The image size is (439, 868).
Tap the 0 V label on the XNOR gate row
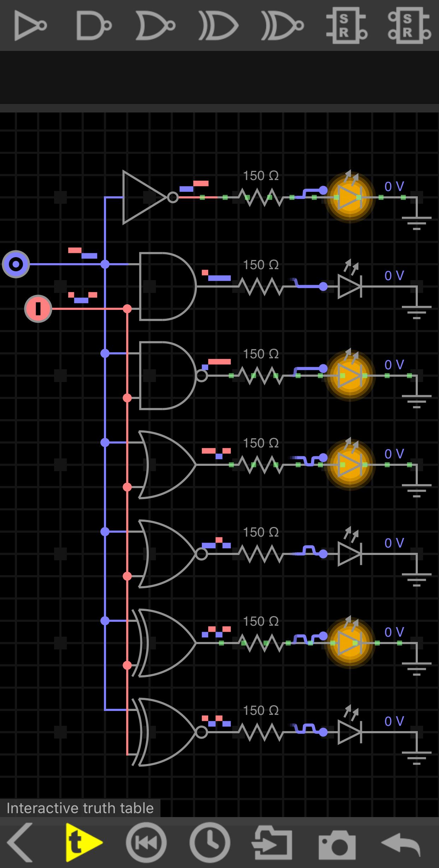(x=394, y=721)
